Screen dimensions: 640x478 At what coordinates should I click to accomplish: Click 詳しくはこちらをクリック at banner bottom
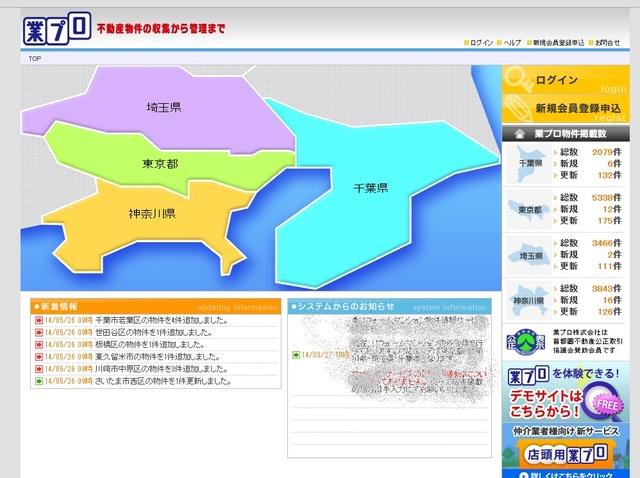(x=566, y=475)
